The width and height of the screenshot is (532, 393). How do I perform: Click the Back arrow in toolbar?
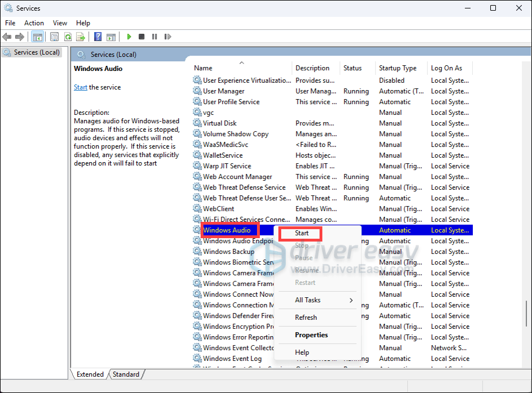[x=7, y=37]
